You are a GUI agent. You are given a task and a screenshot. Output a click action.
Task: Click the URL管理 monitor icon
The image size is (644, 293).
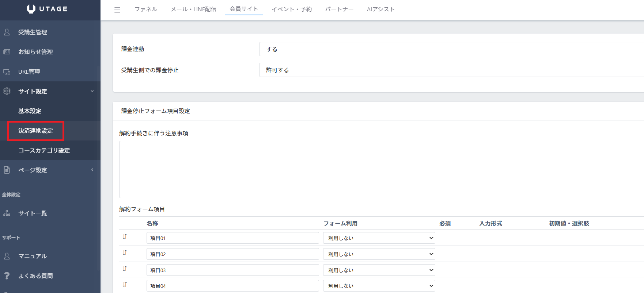coord(7,72)
